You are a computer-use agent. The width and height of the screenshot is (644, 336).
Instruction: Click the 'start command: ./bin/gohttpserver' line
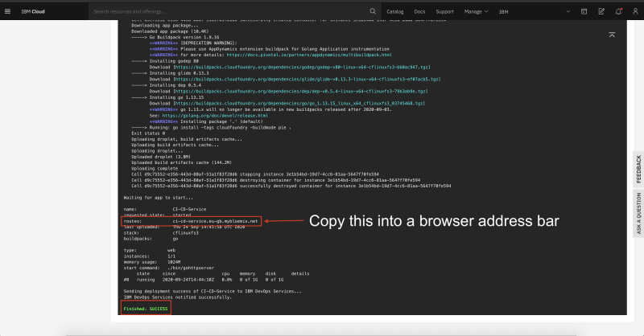click(x=168, y=268)
